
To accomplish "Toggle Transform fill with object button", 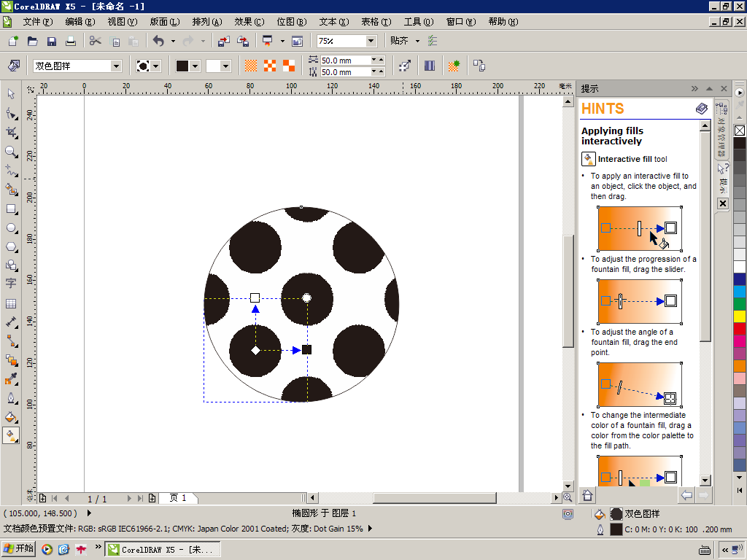I will pos(405,66).
